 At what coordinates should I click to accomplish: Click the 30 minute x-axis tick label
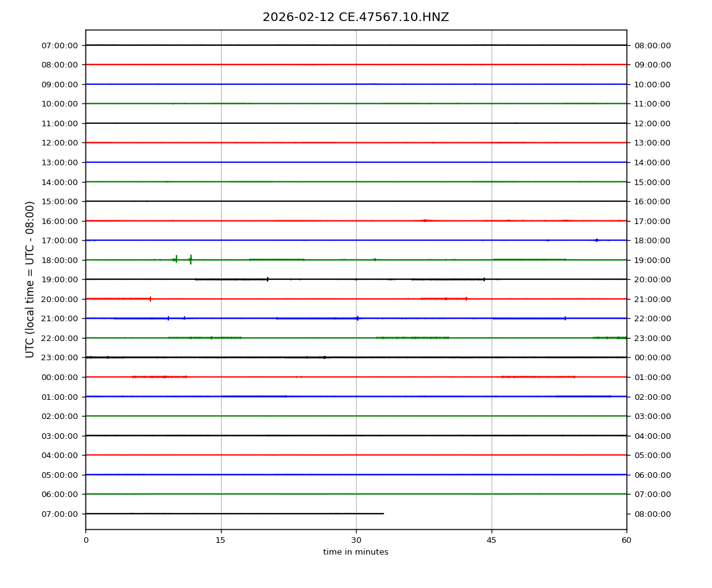(356, 540)
